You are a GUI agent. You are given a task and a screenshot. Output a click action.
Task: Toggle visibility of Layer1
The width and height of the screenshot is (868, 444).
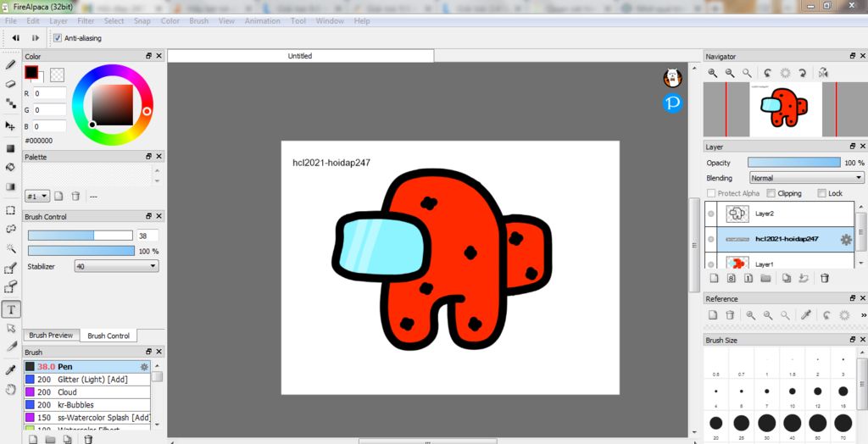tap(711, 264)
